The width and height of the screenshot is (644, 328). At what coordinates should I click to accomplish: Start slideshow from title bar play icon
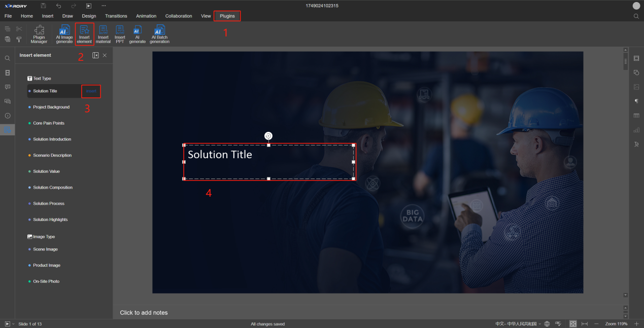click(x=89, y=6)
